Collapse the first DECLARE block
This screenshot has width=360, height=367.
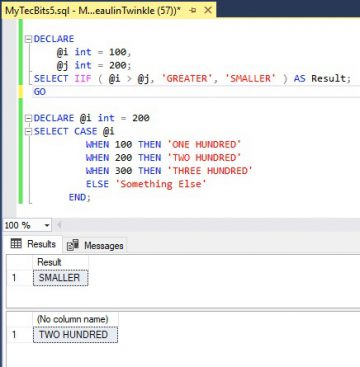(x=28, y=39)
